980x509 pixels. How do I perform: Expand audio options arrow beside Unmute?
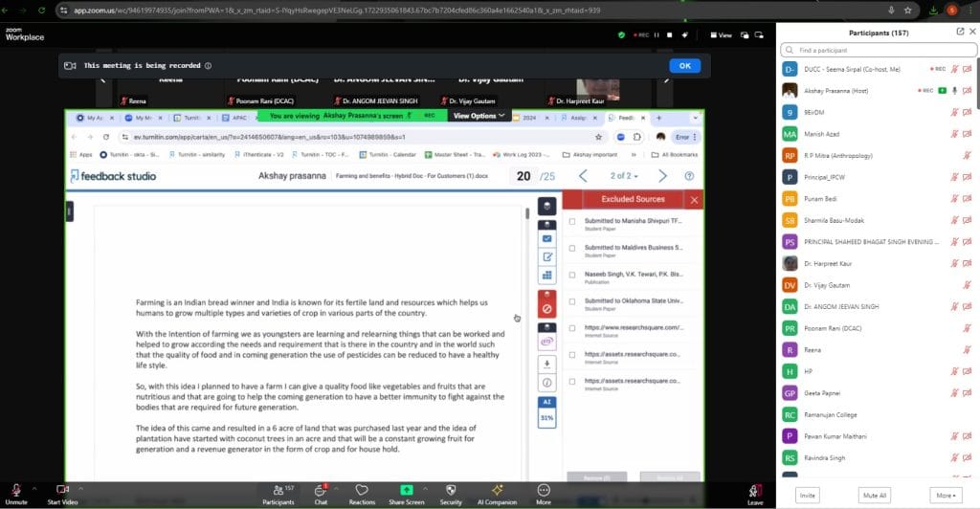click(x=33, y=488)
